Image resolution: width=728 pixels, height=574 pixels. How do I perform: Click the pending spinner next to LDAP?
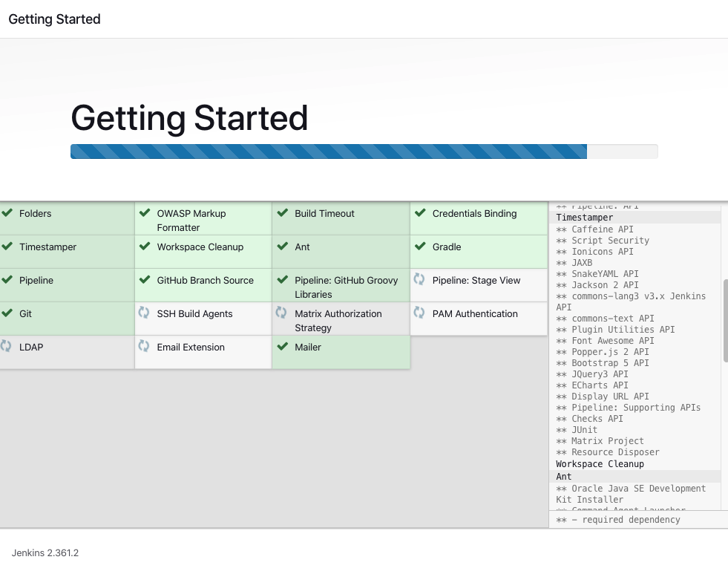6,346
